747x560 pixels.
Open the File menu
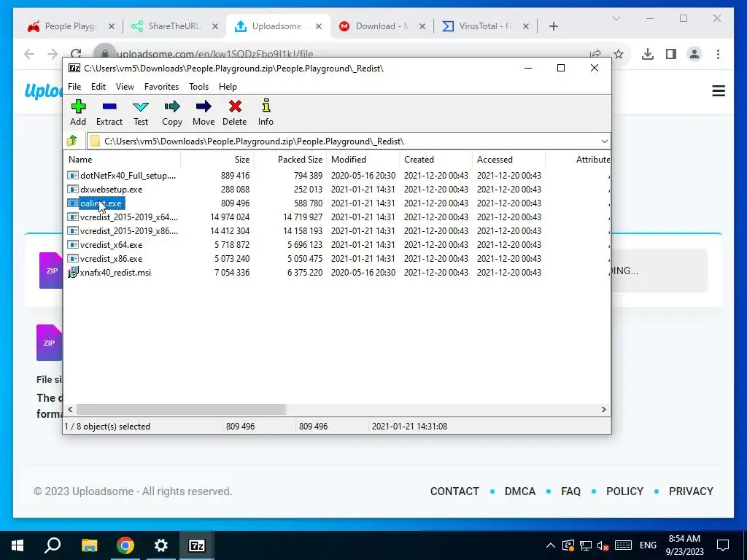[74, 87]
